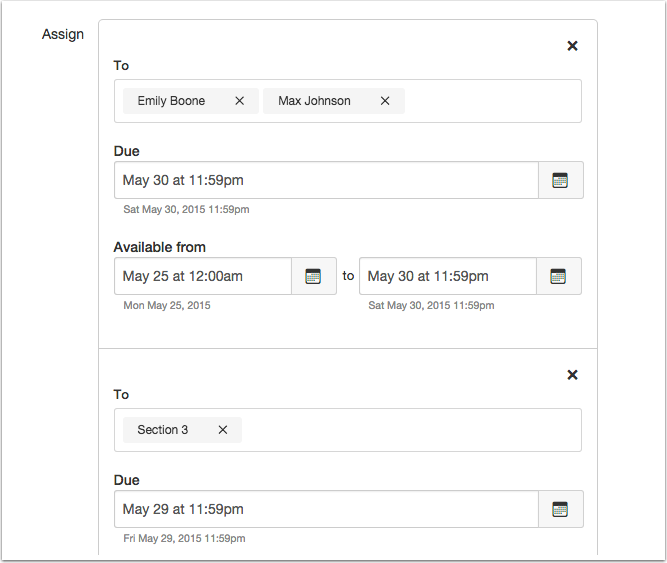Image resolution: width=667 pixels, height=563 pixels.
Task: Select the Max Johnson assignee tag
Action: click(x=314, y=101)
